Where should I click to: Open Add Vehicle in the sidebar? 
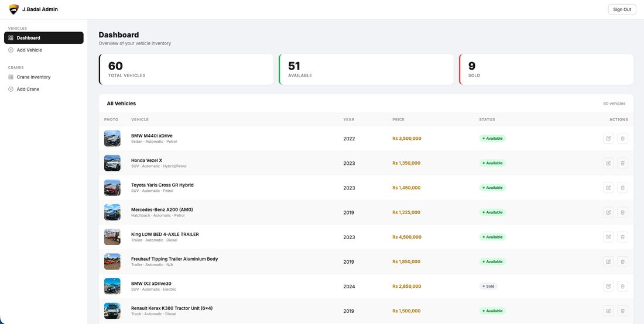(x=43, y=50)
